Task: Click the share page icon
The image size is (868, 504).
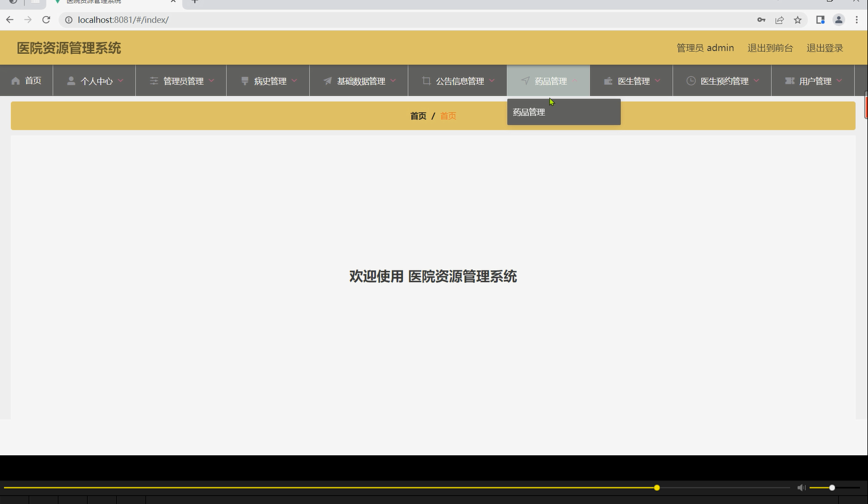Action: click(779, 19)
